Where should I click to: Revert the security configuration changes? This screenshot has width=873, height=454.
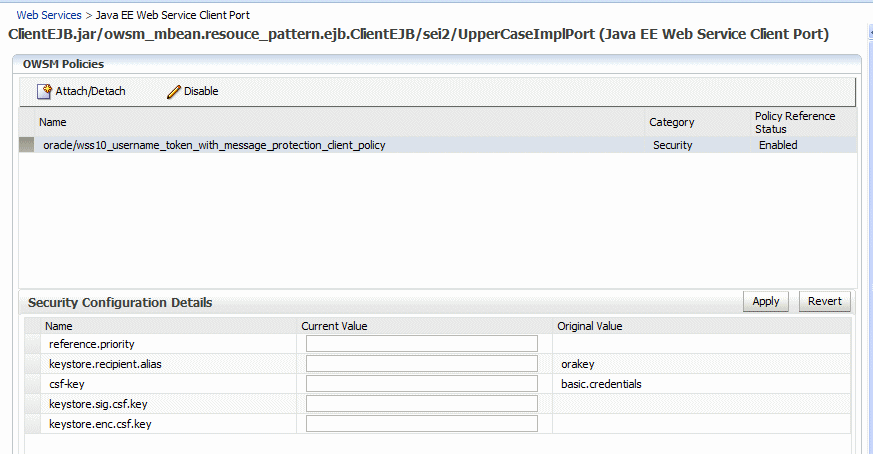click(825, 301)
